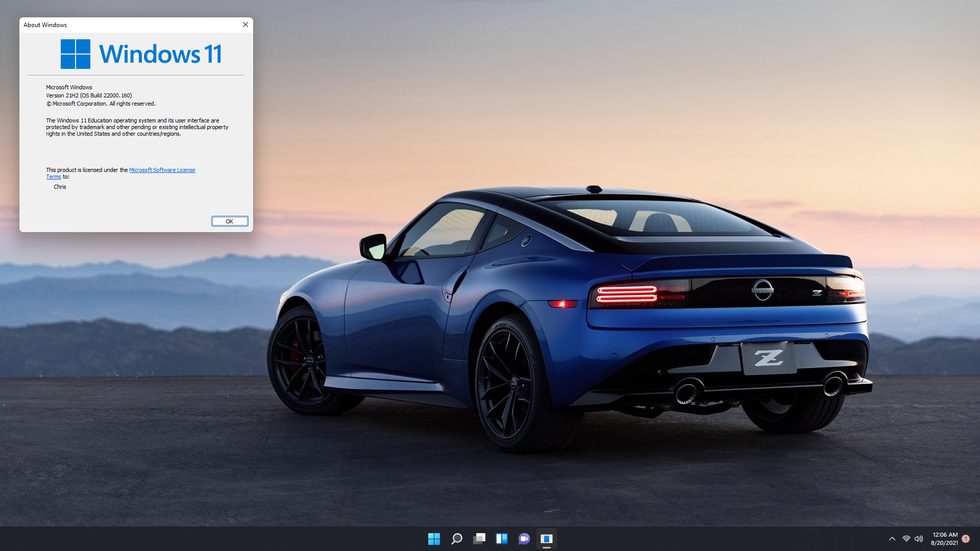Close the About Windows dialog

click(246, 24)
